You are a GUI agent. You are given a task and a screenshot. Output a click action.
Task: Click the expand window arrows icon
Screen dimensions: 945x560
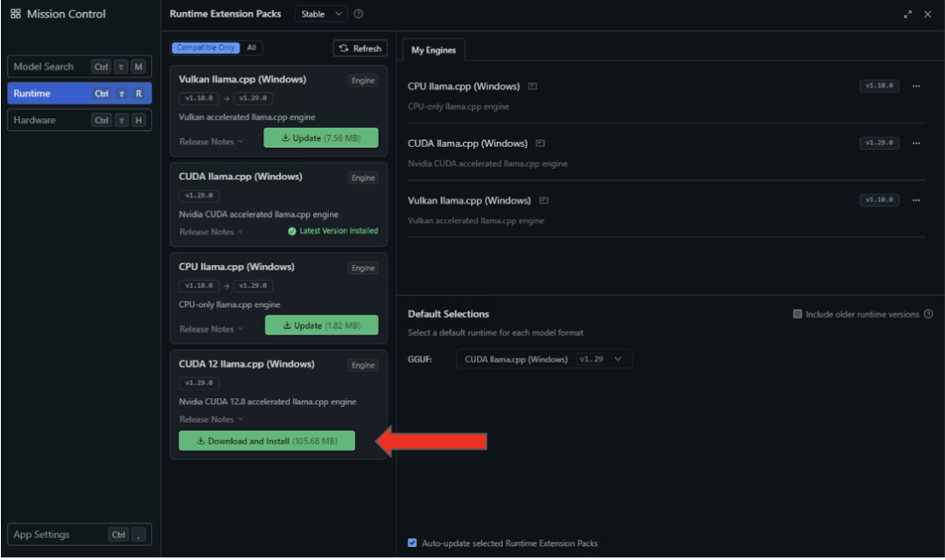pos(907,14)
